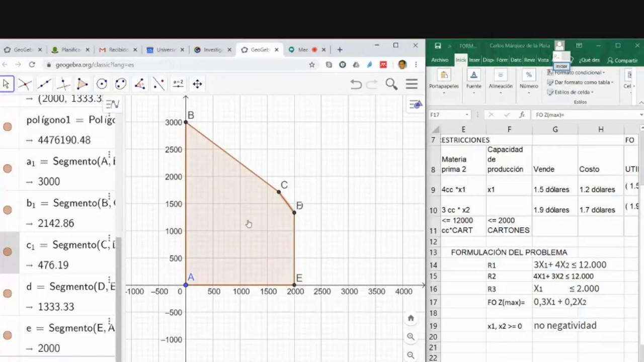
Task: Select the Polygon tool in GeoGebra
Action: pyautogui.click(x=83, y=84)
